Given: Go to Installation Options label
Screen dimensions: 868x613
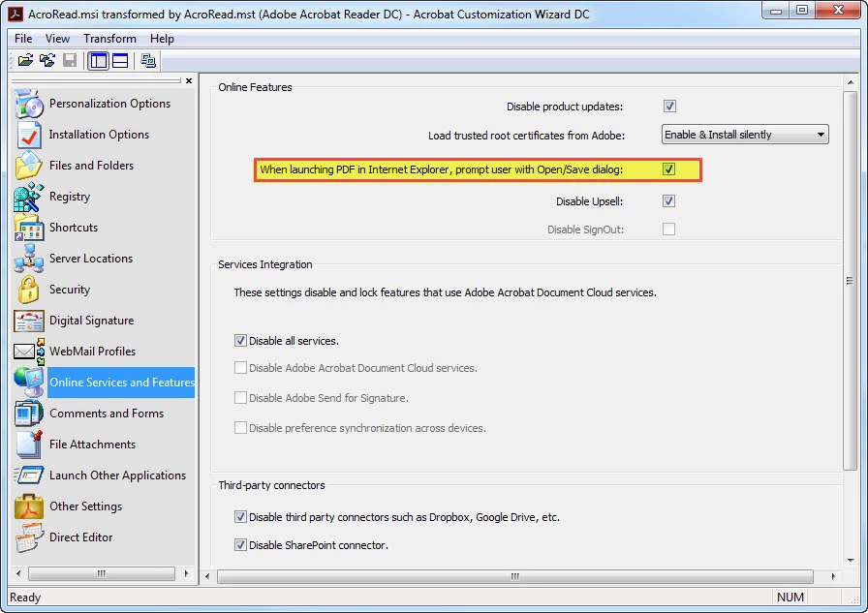Looking at the screenshot, I should point(99,135).
